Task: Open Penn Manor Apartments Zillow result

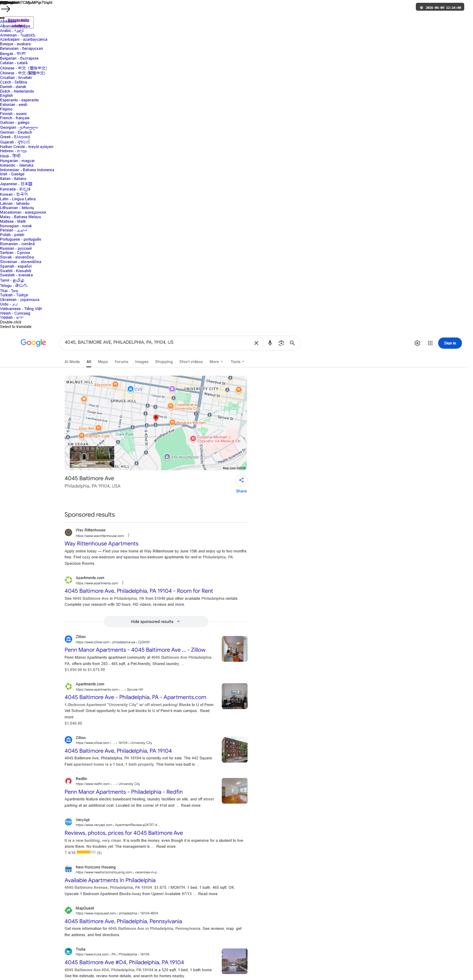Action: tap(135, 650)
